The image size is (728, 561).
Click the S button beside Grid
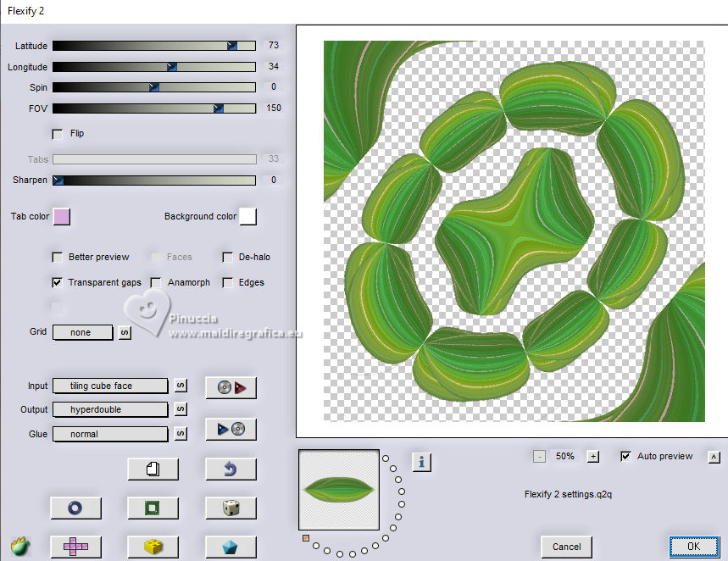pos(125,332)
